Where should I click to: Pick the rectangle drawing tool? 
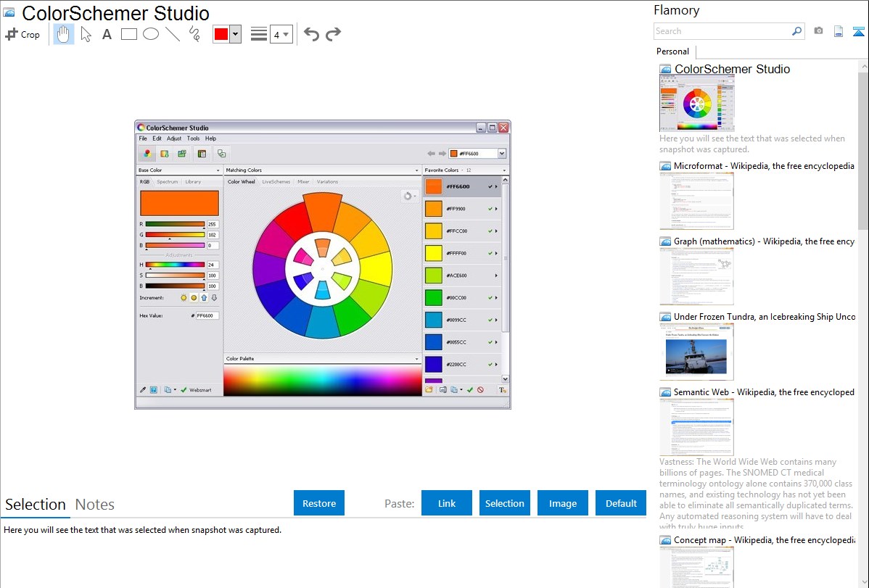click(x=128, y=34)
